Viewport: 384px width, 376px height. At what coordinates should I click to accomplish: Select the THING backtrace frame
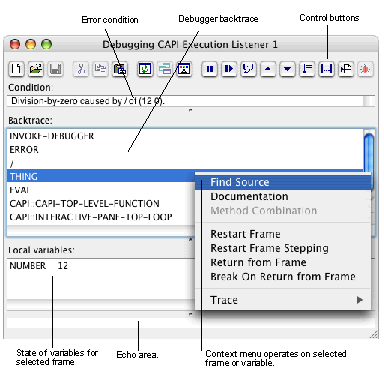101,176
